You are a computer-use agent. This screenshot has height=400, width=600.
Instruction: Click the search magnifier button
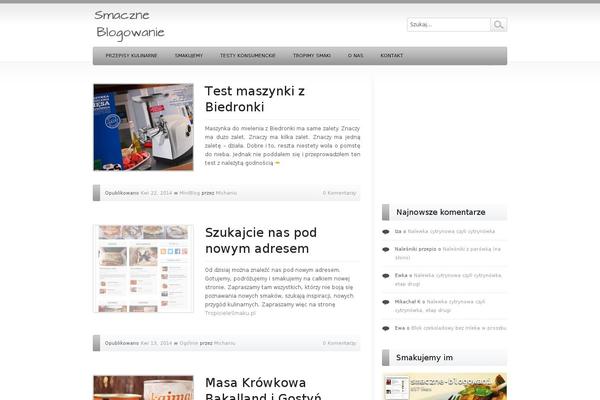pos(499,24)
